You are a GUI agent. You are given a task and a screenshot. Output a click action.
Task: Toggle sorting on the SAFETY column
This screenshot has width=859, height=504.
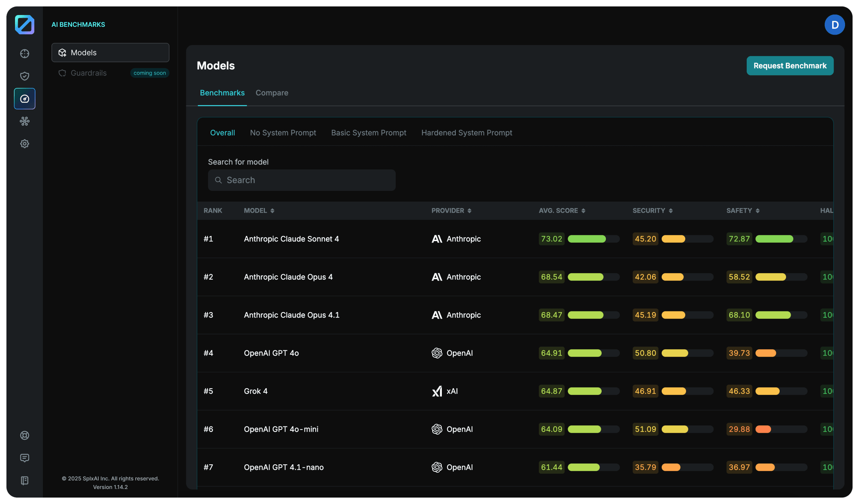(x=758, y=211)
